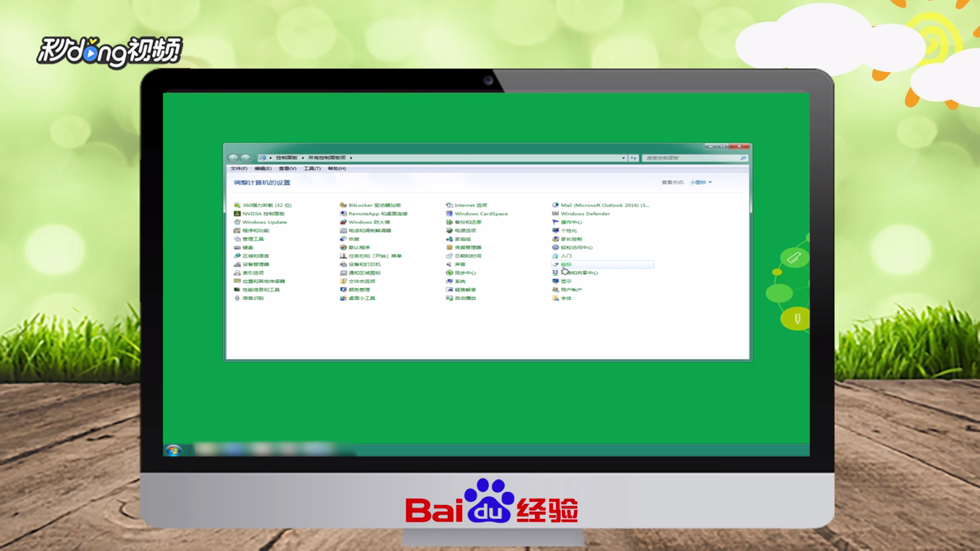Click the 轻松访问中心 icon
The width and height of the screenshot is (980, 551).
(556, 247)
